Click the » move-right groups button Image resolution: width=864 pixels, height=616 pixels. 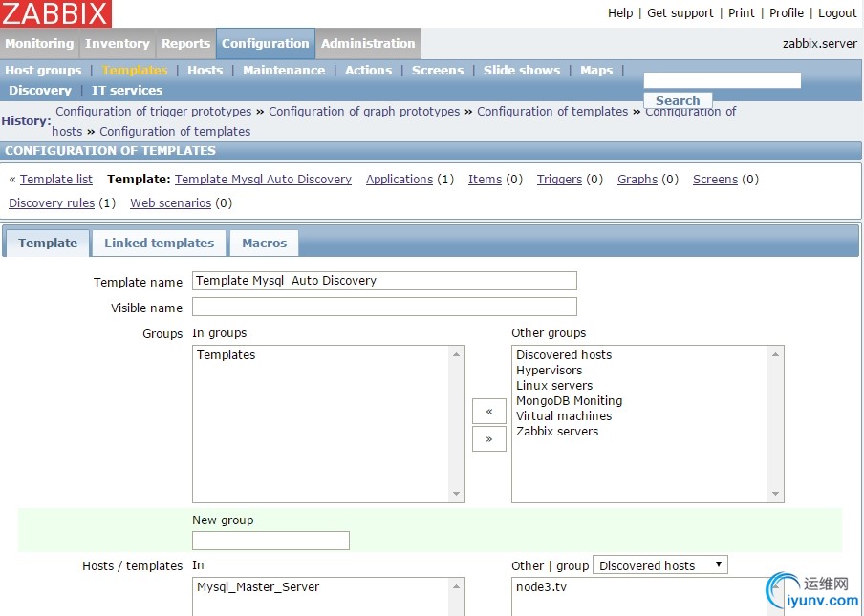(x=489, y=439)
